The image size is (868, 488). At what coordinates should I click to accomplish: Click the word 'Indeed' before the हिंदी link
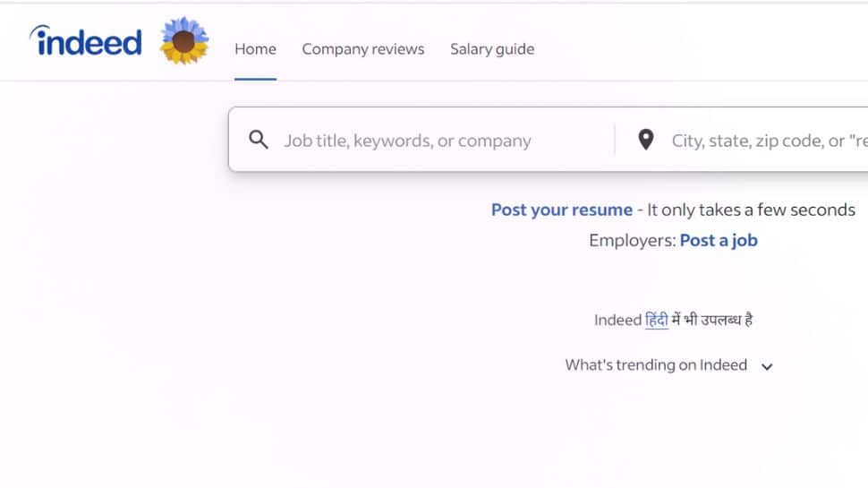617,320
